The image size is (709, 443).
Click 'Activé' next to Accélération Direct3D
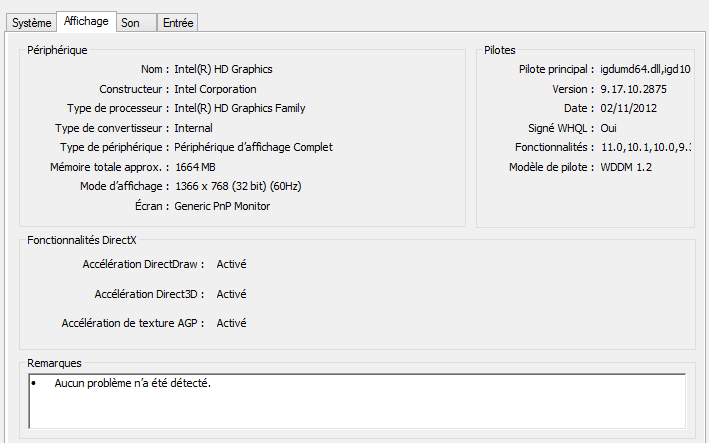coord(231,294)
